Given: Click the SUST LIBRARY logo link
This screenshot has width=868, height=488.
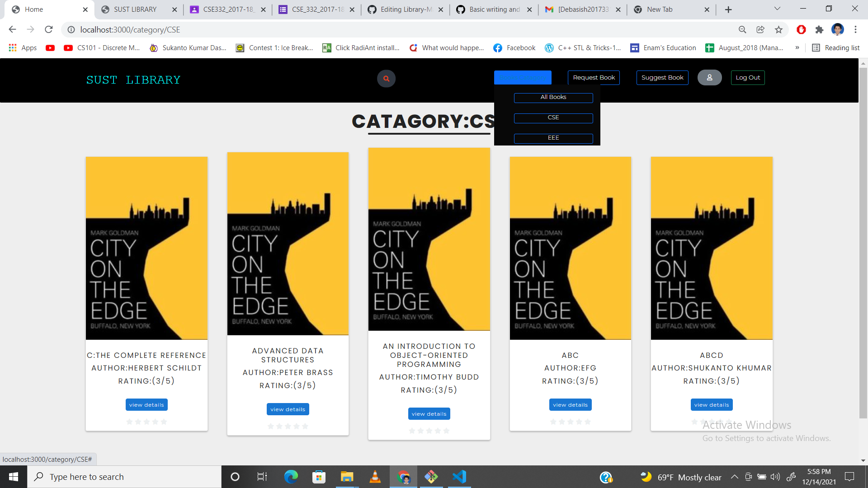Looking at the screenshot, I should click(133, 80).
